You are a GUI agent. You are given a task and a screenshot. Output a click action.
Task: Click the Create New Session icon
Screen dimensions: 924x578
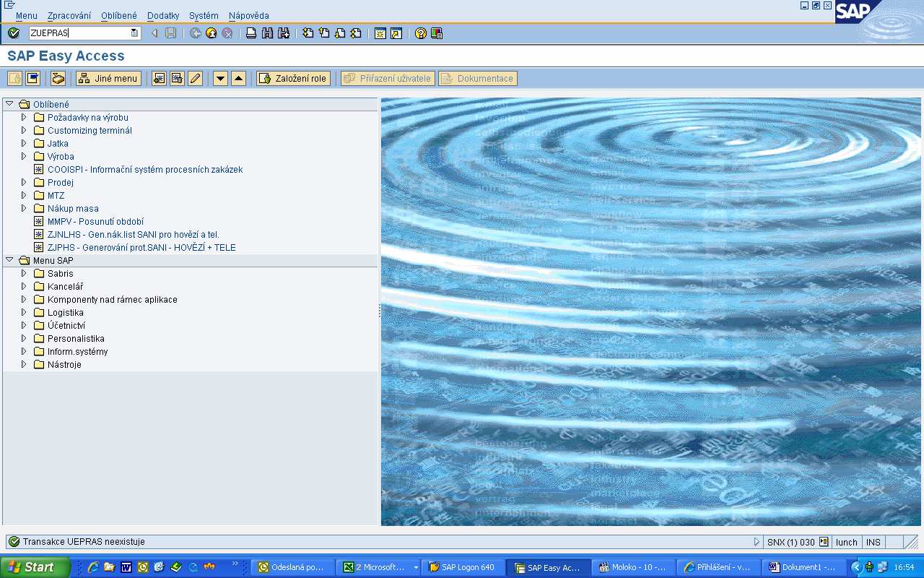pyautogui.click(x=380, y=33)
